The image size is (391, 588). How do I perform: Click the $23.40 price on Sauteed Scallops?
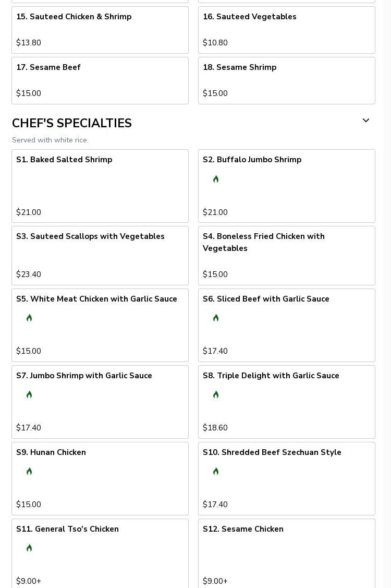29,274
